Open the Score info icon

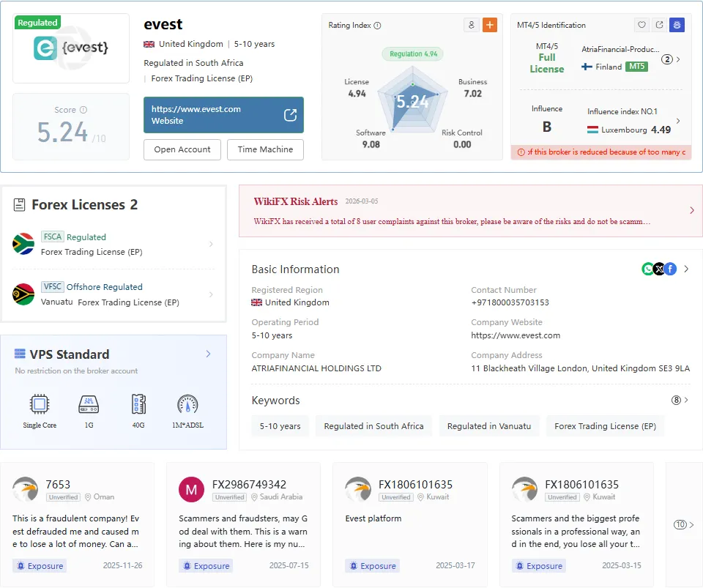[x=83, y=110]
